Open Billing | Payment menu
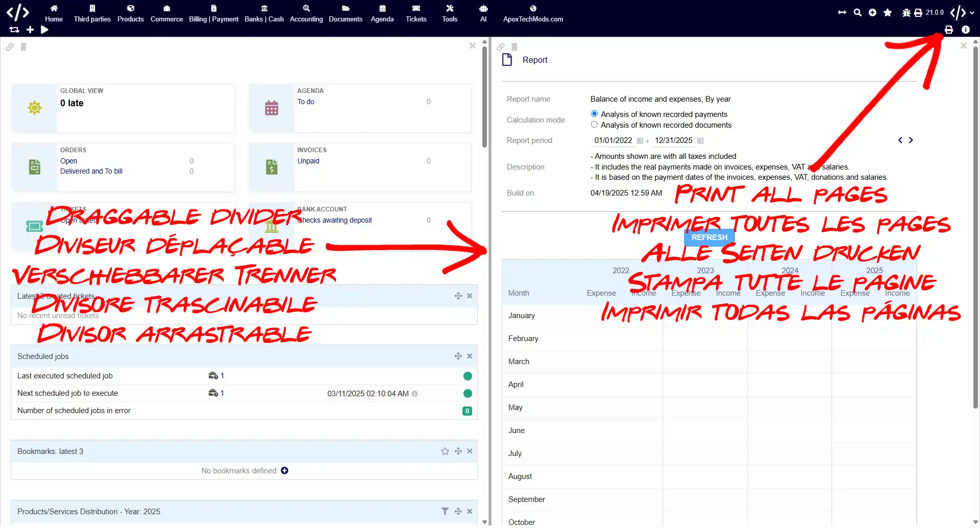This screenshot has width=980, height=528. pyautogui.click(x=213, y=14)
